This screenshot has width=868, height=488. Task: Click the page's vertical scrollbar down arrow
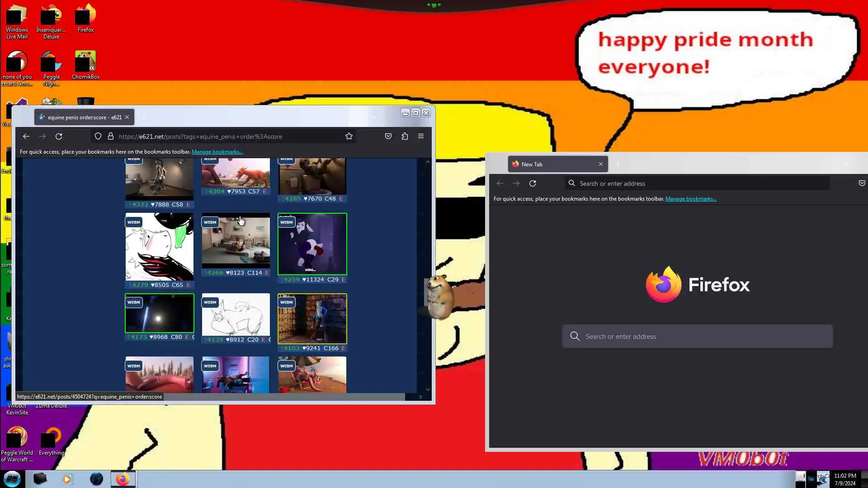428,389
